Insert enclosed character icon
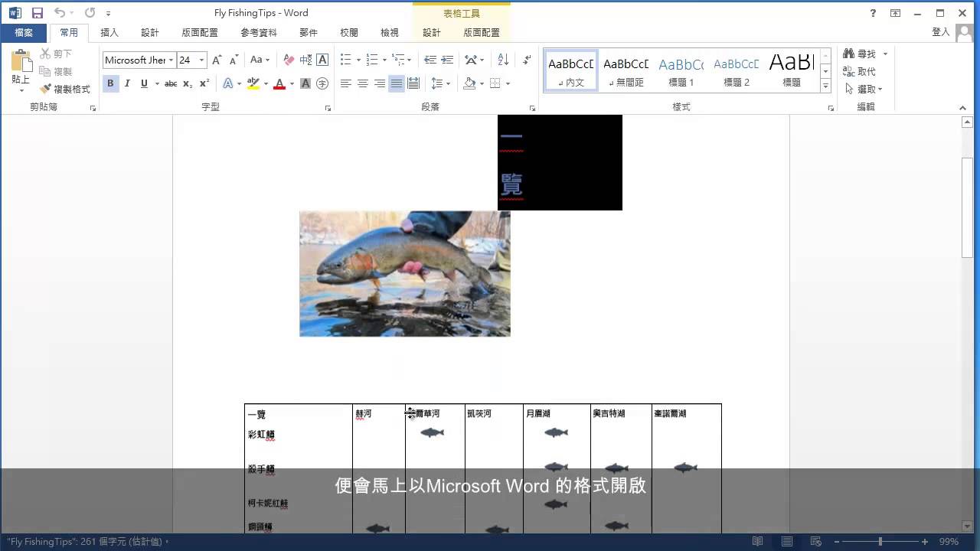Screen dimensions: 980x551 point(322,83)
